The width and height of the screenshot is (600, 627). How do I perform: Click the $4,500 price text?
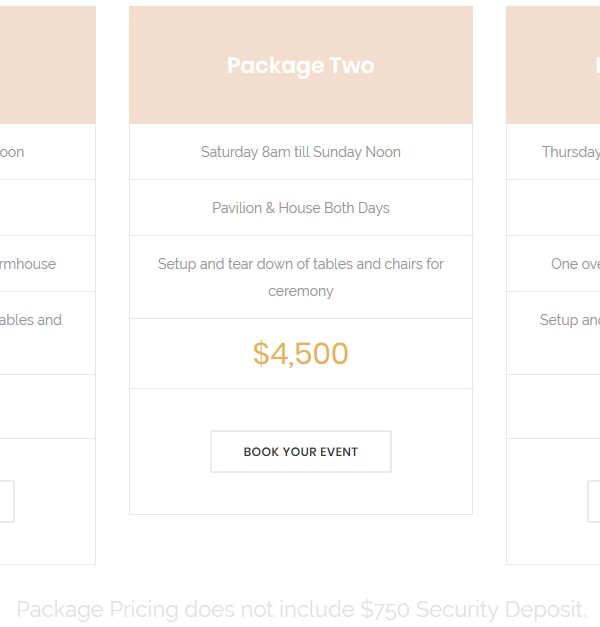(x=301, y=353)
